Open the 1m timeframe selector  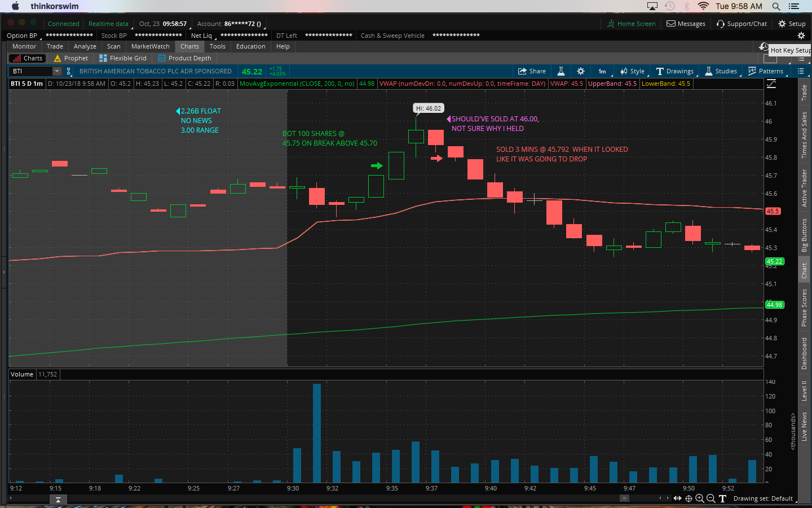coord(602,71)
